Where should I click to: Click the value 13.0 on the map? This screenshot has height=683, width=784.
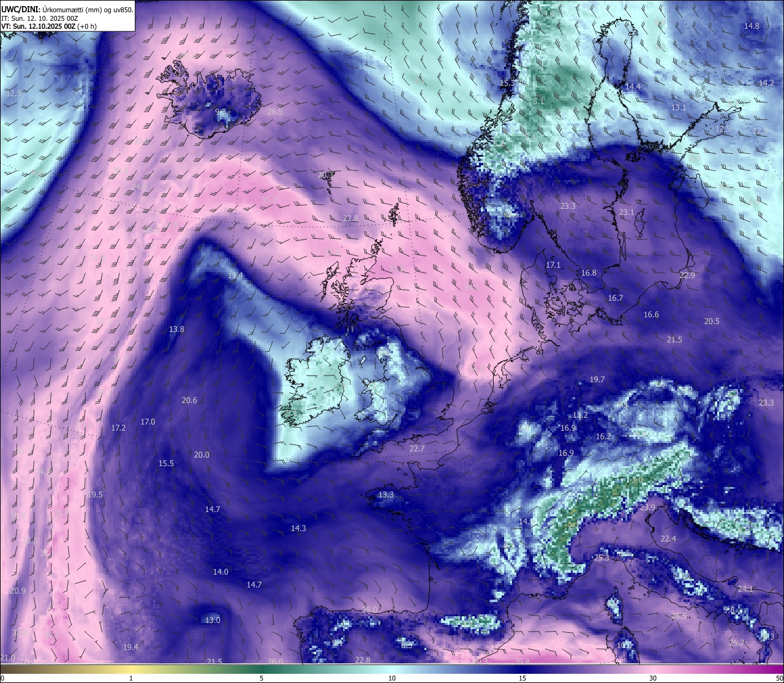213,621
